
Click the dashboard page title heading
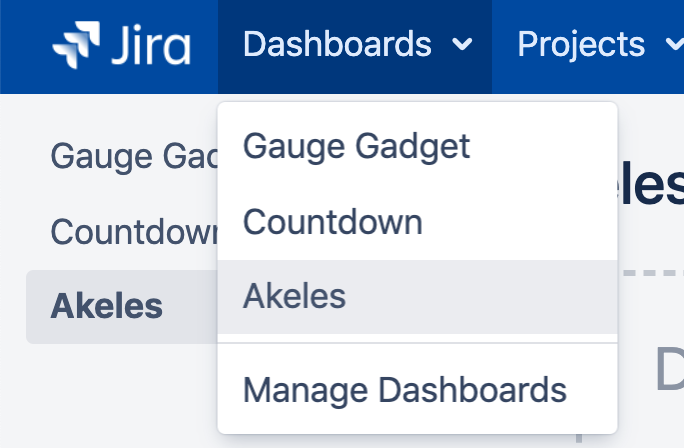pos(650,187)
